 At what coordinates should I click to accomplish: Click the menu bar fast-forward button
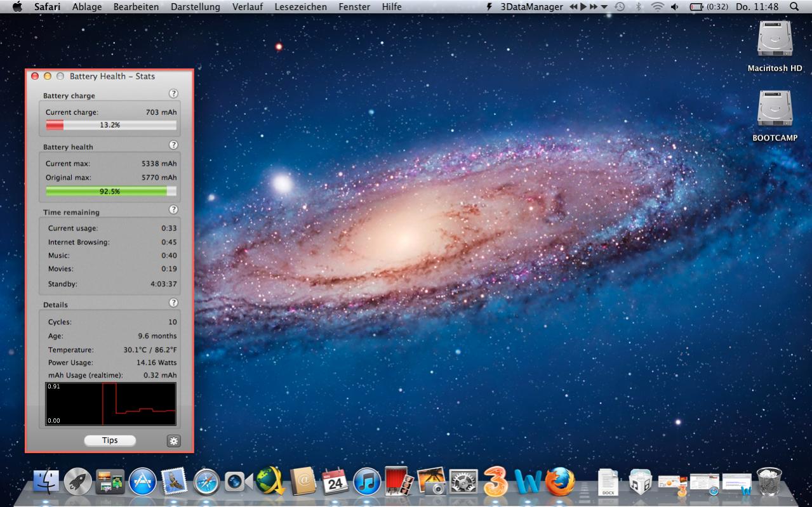594,7
